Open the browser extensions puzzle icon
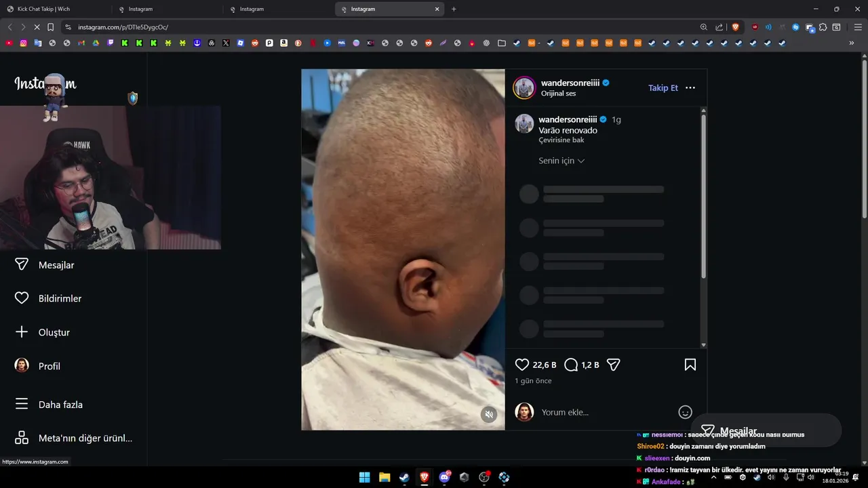The image size is (868, 488). point(823,27)
